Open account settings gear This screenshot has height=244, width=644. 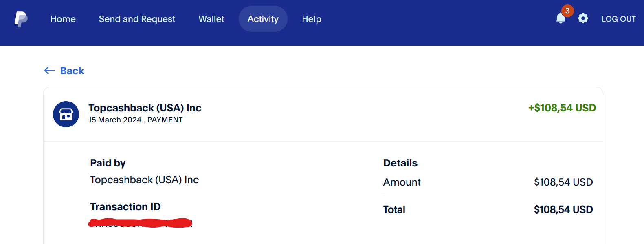click(x=583, y=18)
